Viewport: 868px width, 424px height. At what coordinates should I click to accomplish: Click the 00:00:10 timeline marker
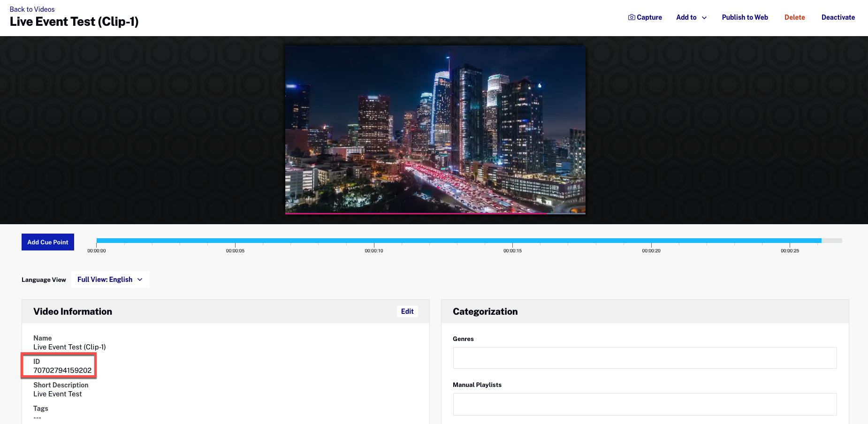(374, 251)
